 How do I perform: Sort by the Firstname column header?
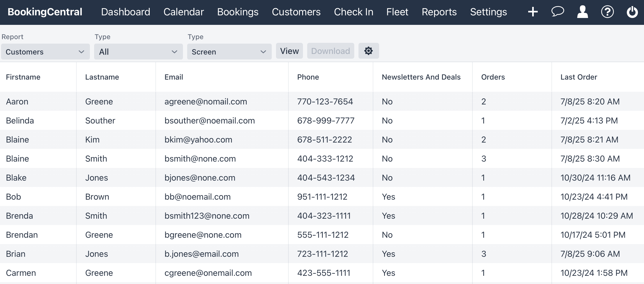(x=23, y=77)
